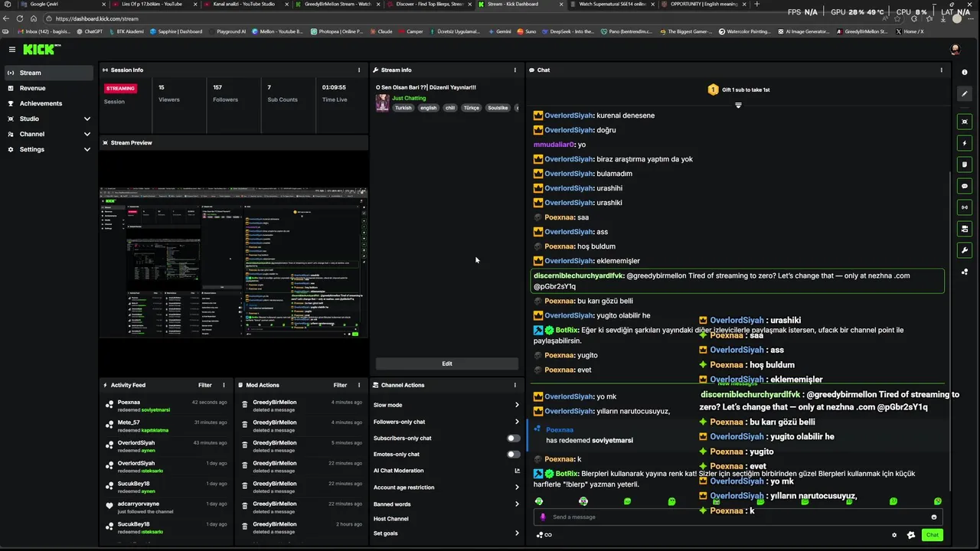The image size is (980, 551).
Task: Open Followers-only chat options arrow
Action: click(x=517, y=422)
